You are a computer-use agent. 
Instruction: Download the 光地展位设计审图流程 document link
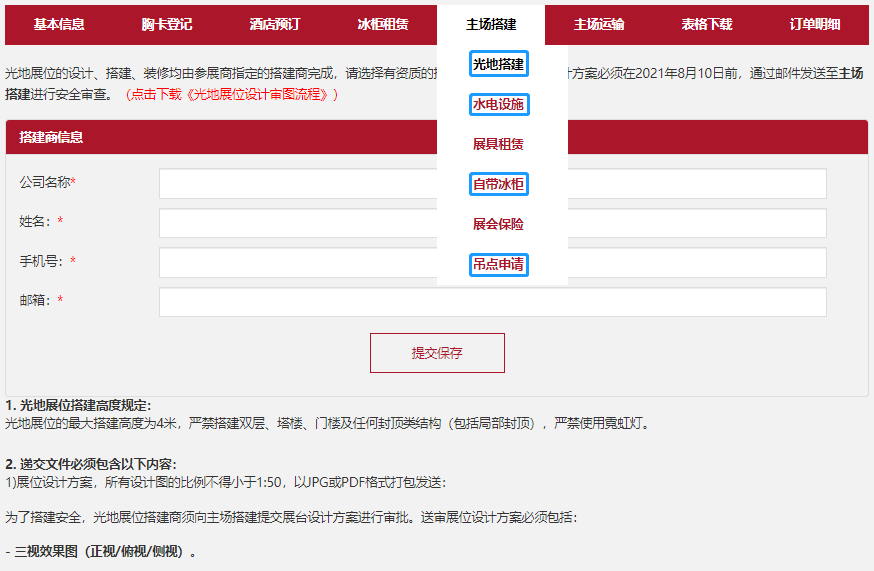coord(232,94)
